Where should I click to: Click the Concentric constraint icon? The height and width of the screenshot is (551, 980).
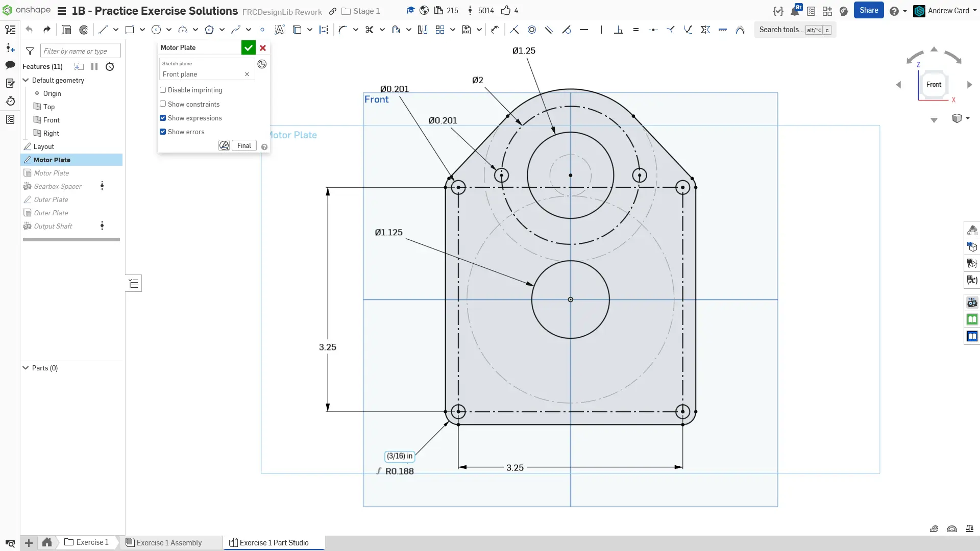(x=532, y=30)
